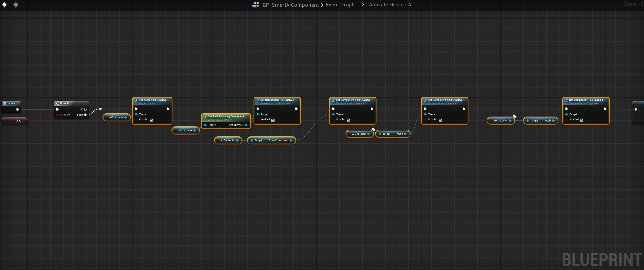Open BP_SmartAIComponent breadcrumb
This screenshot has width=644, height=270.
(x=291, y=5)
